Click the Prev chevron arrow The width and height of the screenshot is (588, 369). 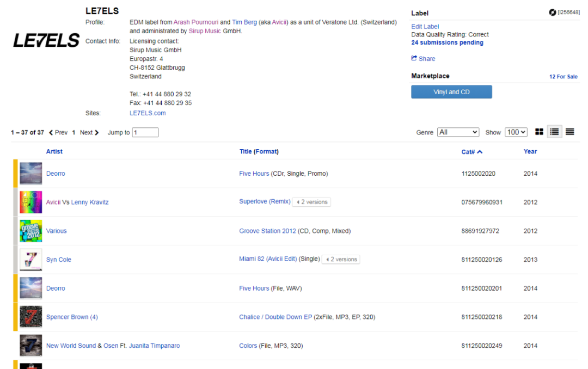pos(51,132)
